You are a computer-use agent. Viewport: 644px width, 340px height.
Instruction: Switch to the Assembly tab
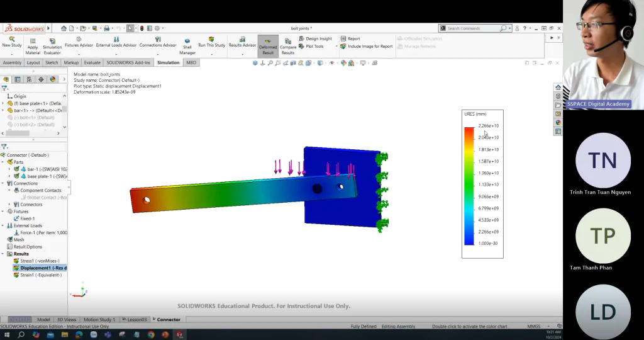coord(12,62)
